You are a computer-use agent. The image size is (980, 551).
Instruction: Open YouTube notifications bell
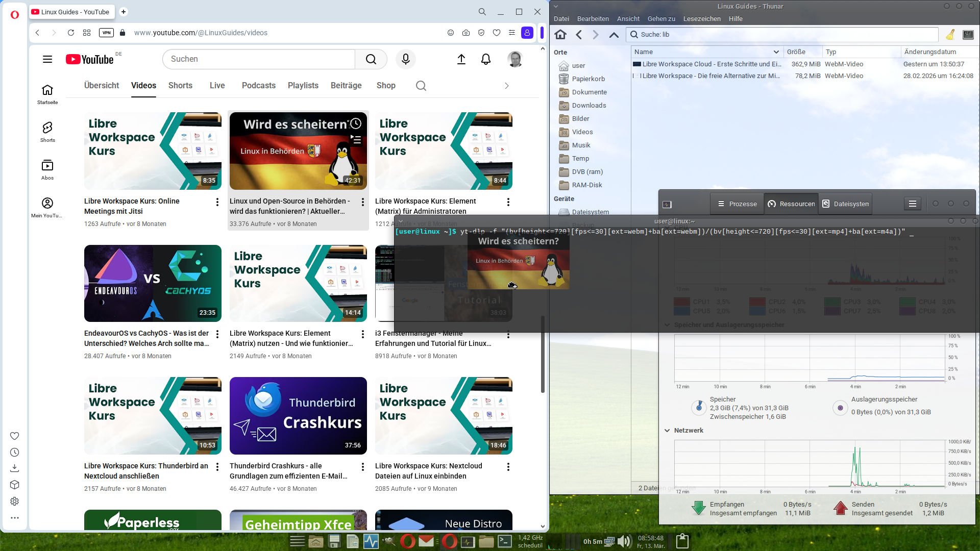[486, 59]
